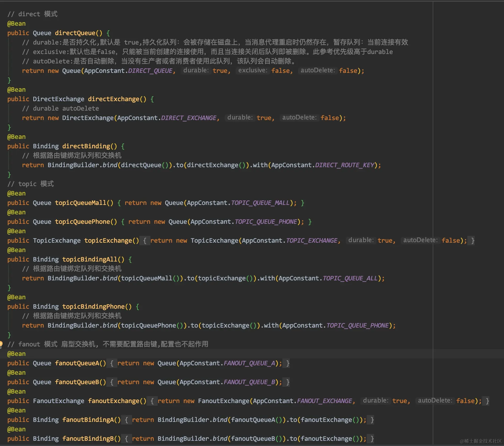The image size is (504, 446).
Task: Click the yellow lightbulb intention icon in gutter
Action: [x=2, y=344]
